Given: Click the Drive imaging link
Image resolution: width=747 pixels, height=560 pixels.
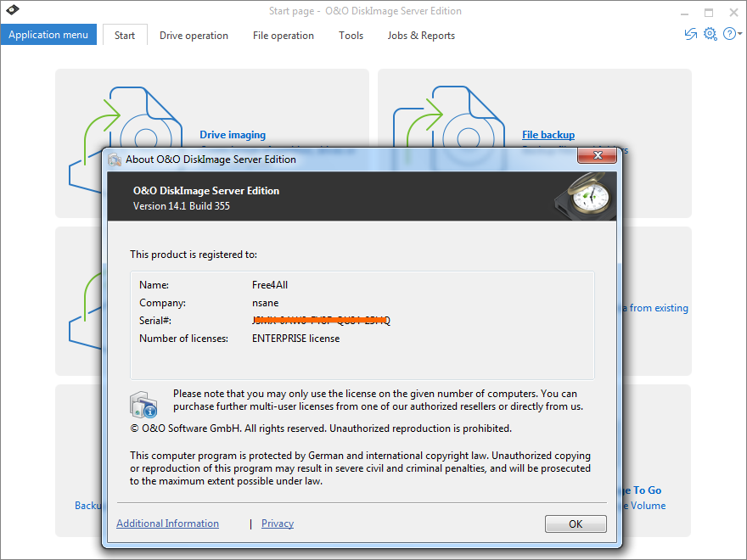Looking at the screenshot, I should tap(233, 135).
